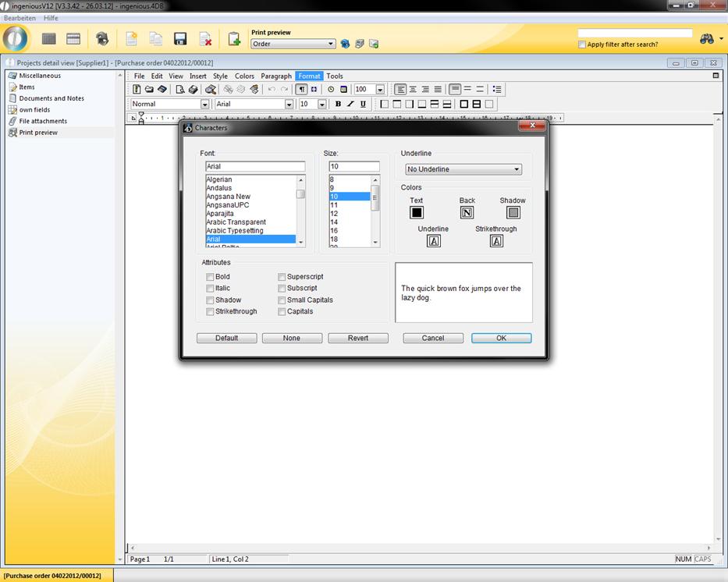Toggle bold in the editor toolbar
The width and height of the screenshot is (728, 582).
tap(338, 104)
